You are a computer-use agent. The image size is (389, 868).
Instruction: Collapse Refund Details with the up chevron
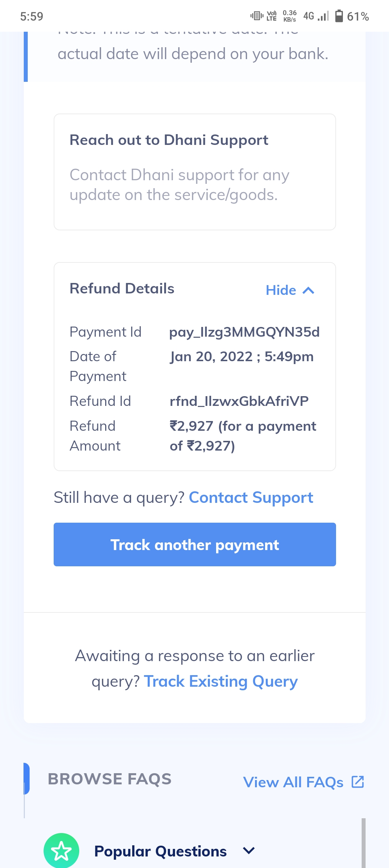309,291
